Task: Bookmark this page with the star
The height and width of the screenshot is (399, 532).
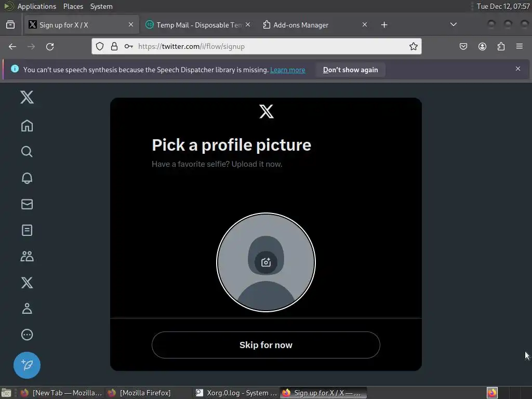Action: [x=413, y=46]
